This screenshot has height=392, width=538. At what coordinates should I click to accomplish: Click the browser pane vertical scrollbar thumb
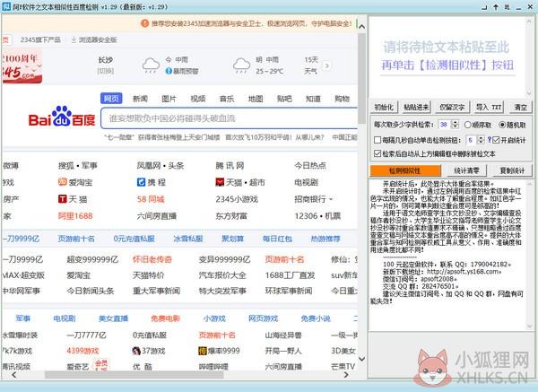point(361,78)
